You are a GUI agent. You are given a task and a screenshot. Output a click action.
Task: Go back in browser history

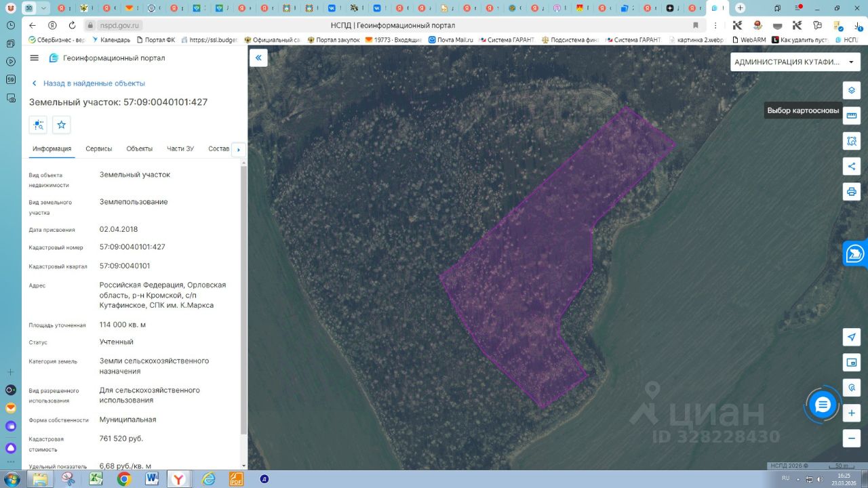(32, 25)
